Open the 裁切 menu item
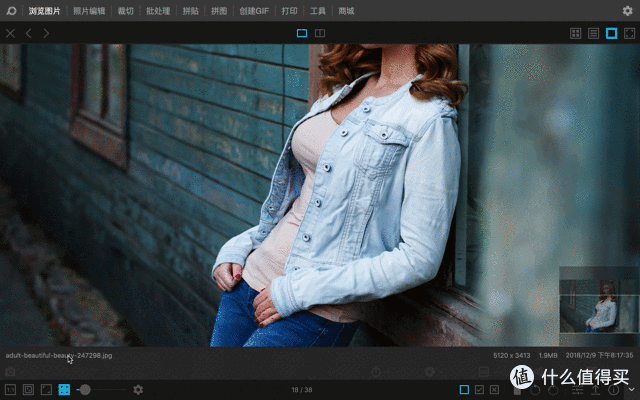 point(125,11)
